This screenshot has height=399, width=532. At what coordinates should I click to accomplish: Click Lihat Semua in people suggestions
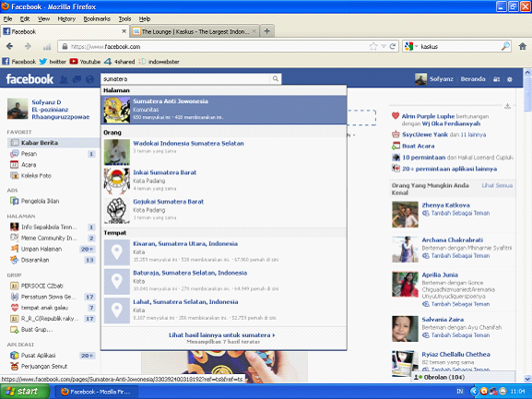click(497, 185)
